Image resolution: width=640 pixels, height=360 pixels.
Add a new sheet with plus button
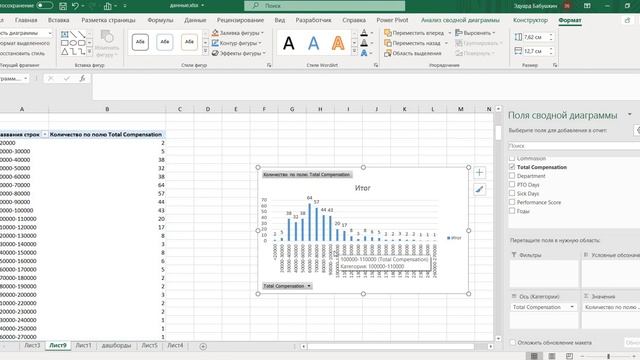pos(203,346)
